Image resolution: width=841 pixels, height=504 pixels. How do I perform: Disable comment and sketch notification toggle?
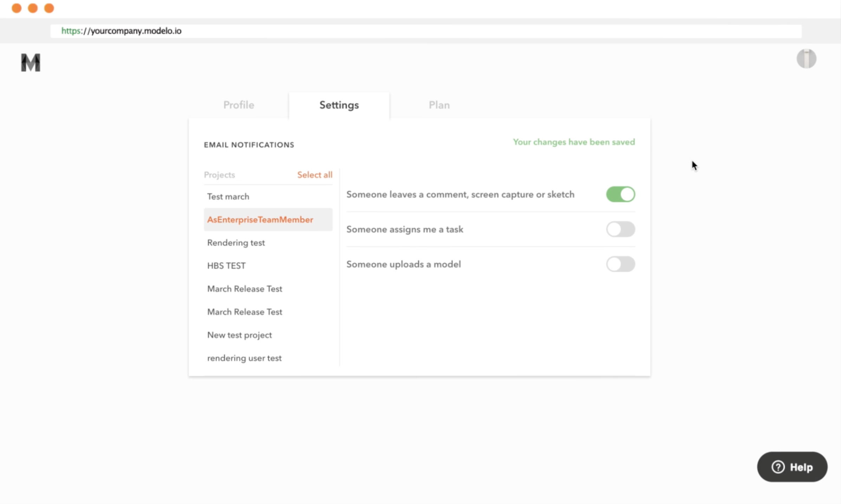[620, 194]
